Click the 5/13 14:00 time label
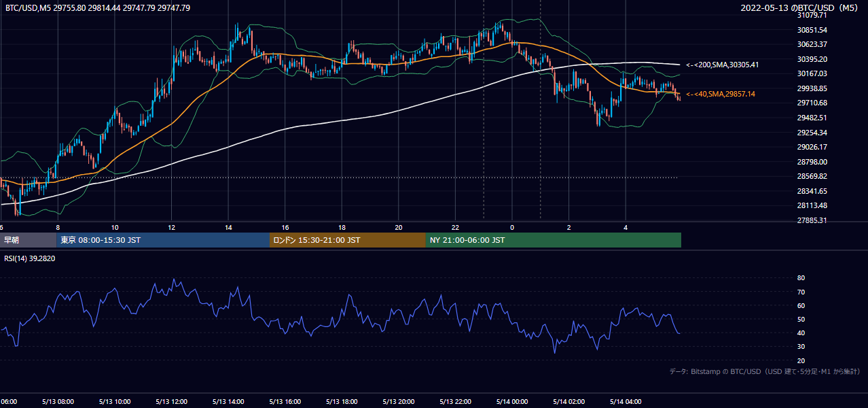 (x=228, y=402)
